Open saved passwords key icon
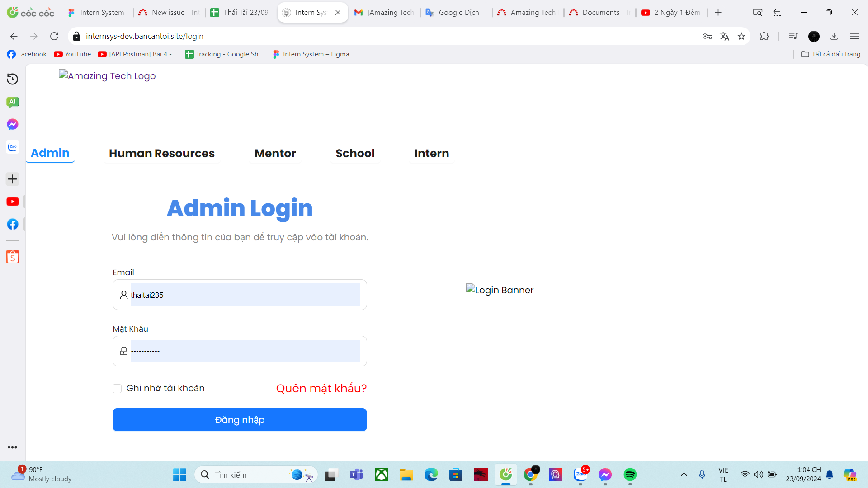 tap(708, 36)
